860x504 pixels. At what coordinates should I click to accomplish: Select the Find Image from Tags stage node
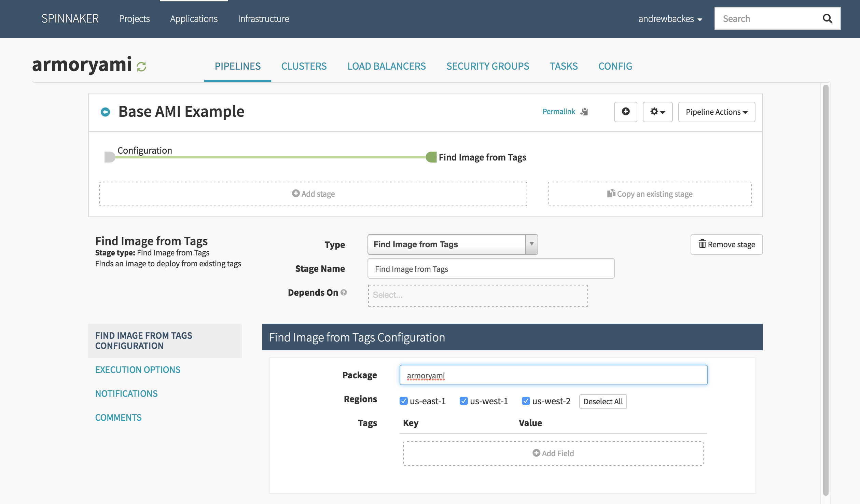click(431, 157)
